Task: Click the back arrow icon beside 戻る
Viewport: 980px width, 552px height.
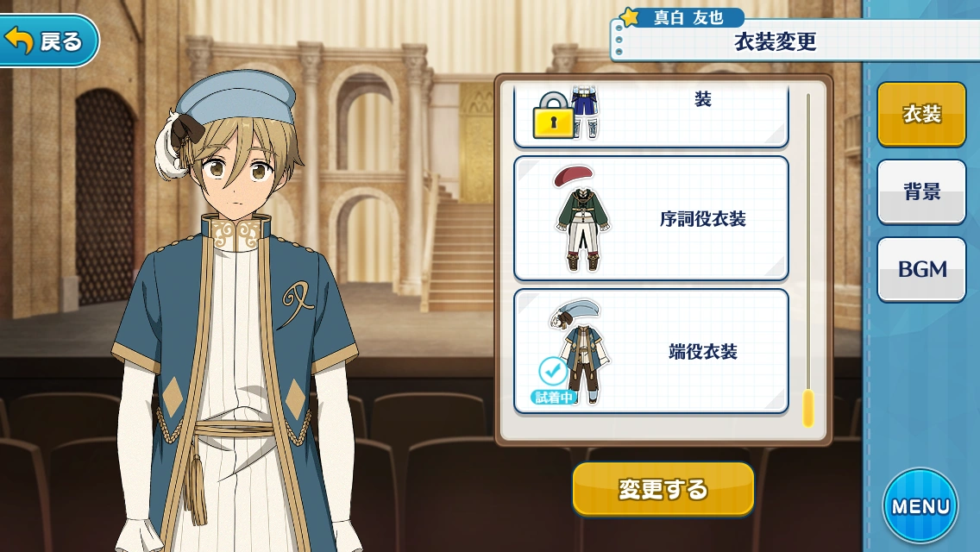Action: coord(19,40)
